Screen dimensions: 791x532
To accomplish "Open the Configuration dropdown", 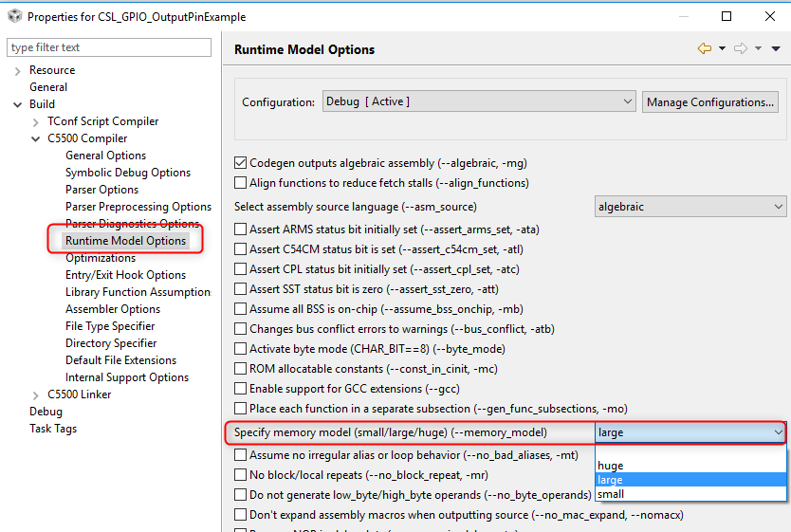I will tap(478, 101).
